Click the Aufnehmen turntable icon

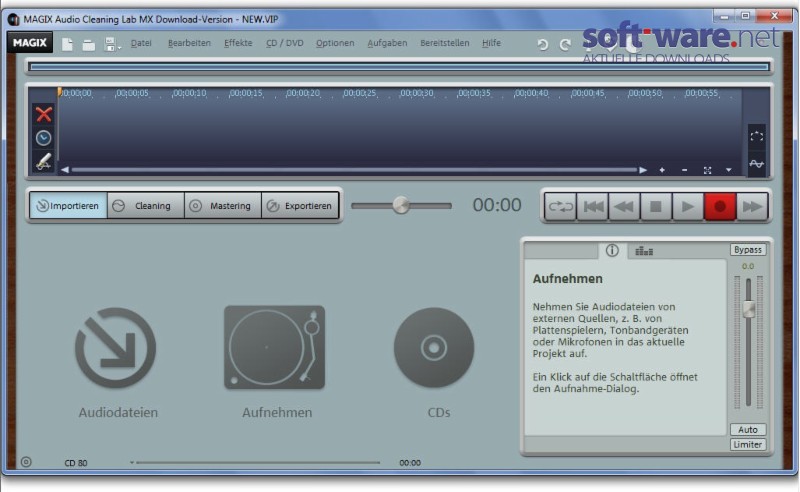click(274, 348)
